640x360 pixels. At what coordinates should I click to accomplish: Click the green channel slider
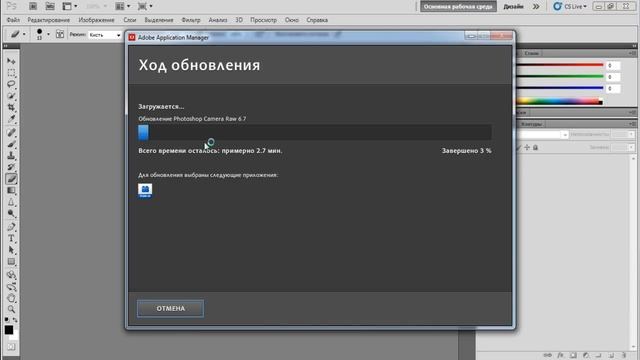560,76
